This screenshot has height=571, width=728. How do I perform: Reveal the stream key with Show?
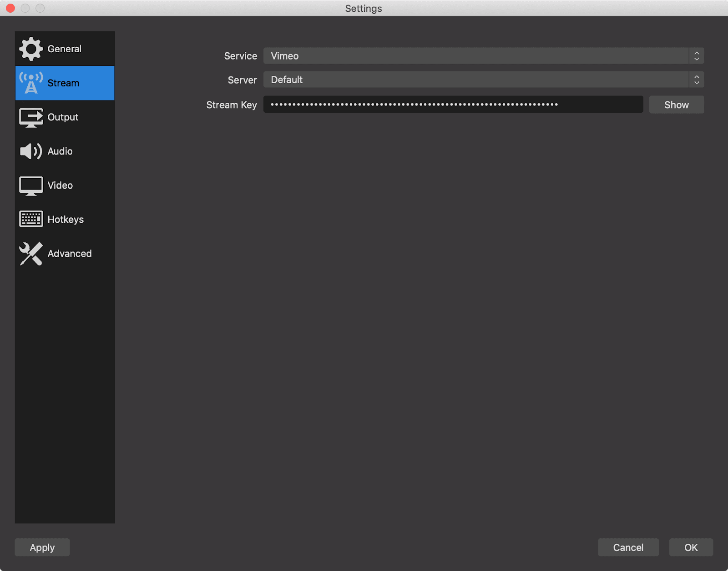point(677,105)
